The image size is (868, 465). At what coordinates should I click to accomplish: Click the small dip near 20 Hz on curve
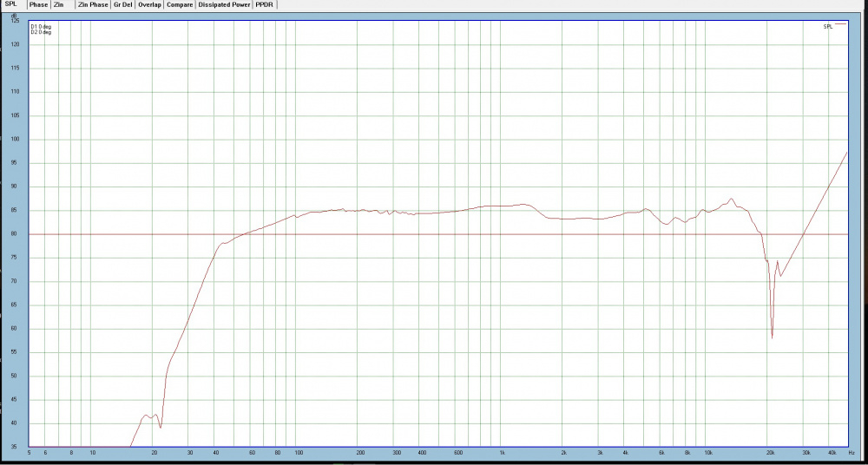click(161, 427)
